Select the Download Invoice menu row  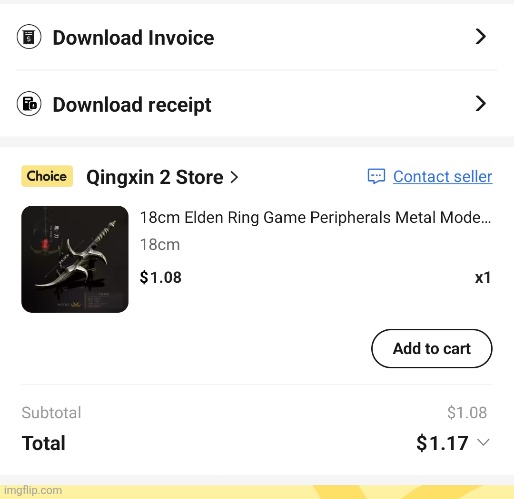point(257,37)
